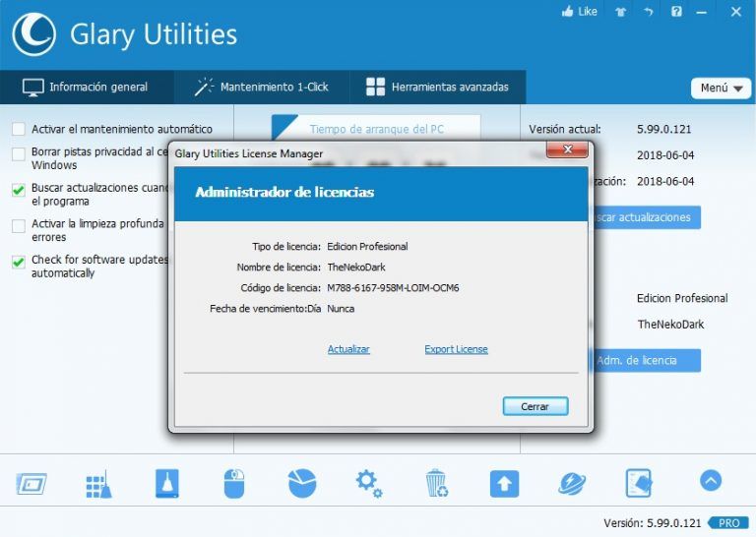Open the Menú dropdown
Screen dimensions: 756x537
pos(721,89)
